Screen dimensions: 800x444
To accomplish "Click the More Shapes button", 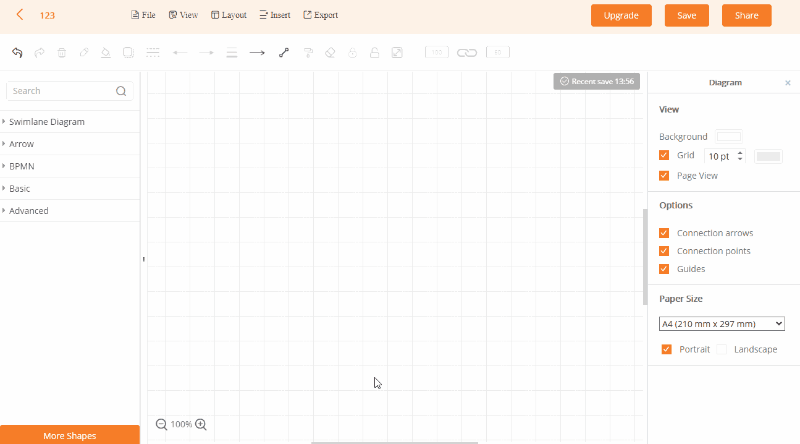I will [x=70, y=435].
